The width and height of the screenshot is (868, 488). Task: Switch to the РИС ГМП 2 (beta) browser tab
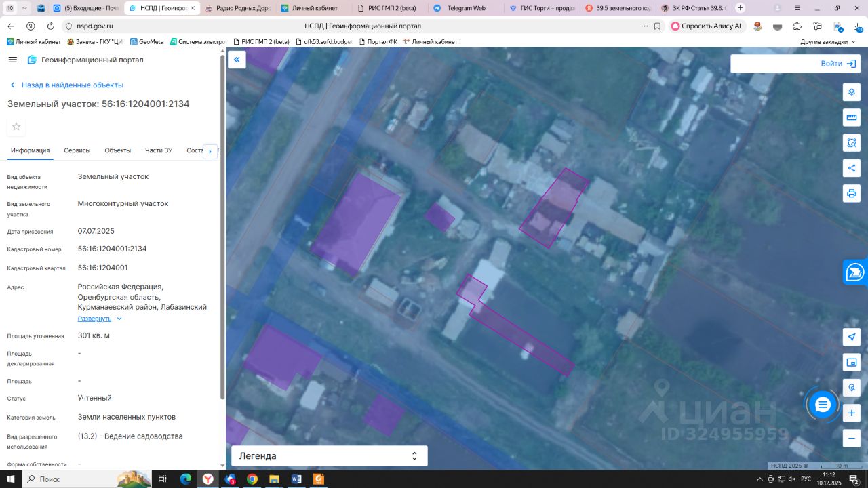point(390,8)
